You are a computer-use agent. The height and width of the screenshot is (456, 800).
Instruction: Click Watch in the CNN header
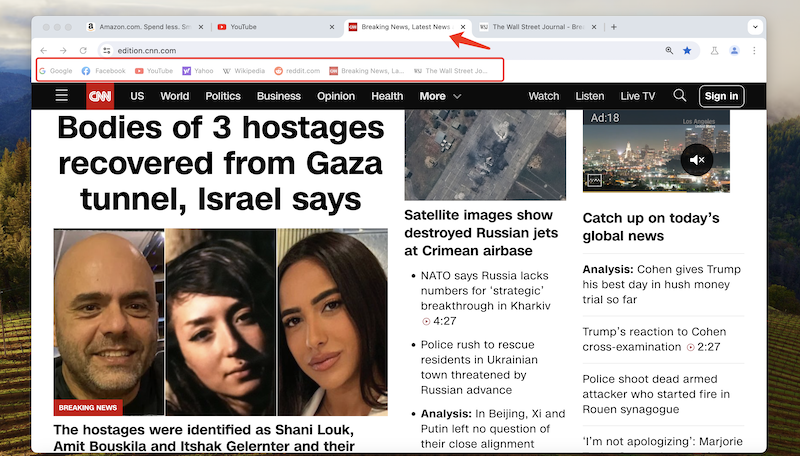tap(544, 96)
